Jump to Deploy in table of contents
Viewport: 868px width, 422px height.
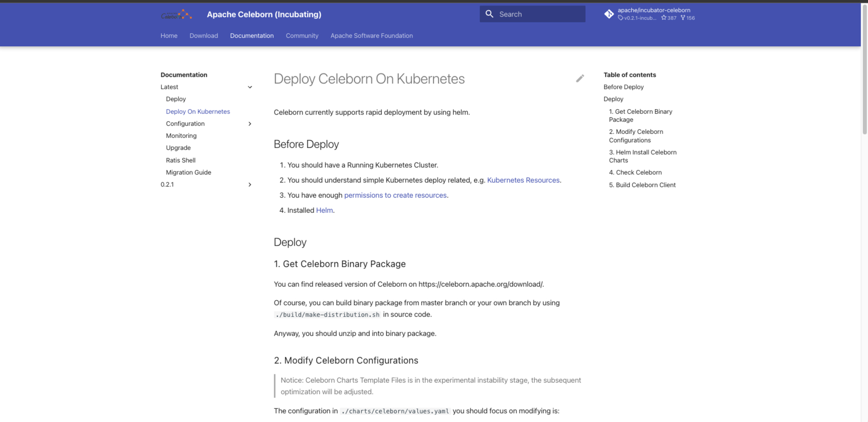613,99
